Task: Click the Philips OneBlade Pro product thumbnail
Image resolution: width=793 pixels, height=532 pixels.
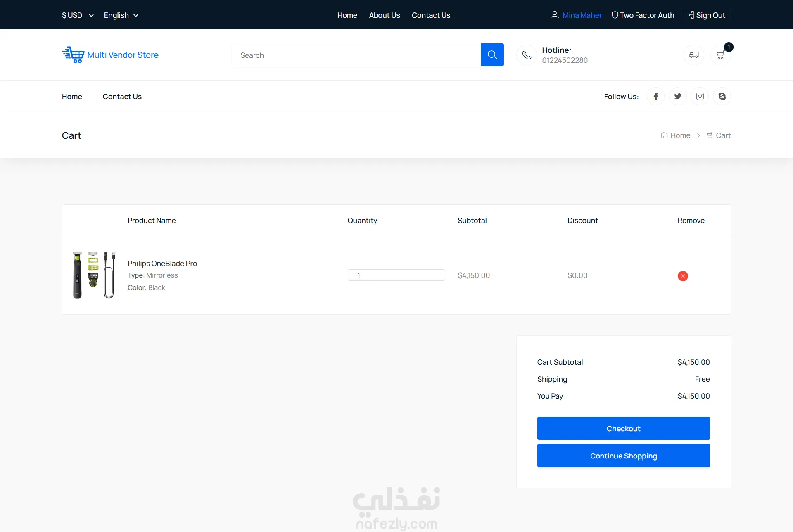Action: (x=94, y=275)
